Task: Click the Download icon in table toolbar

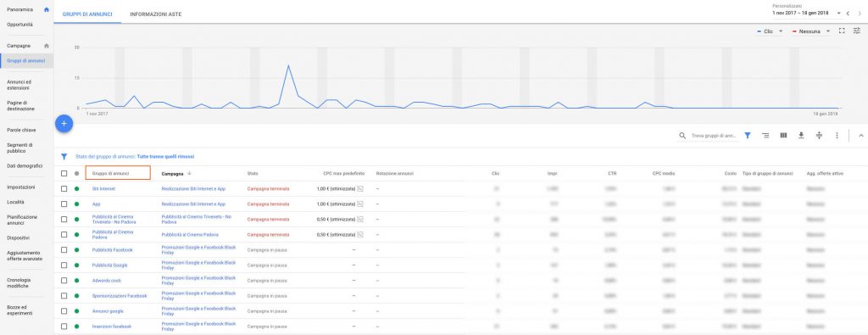Action: tap(801, 135)
